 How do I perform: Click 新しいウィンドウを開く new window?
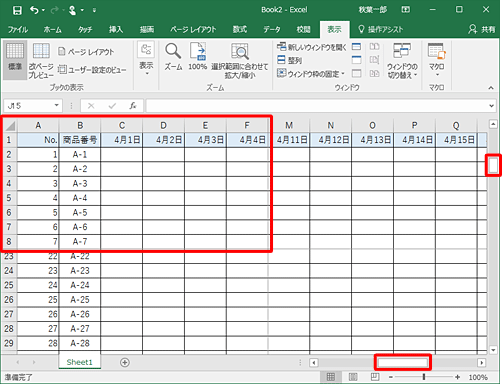click(312, 47)
